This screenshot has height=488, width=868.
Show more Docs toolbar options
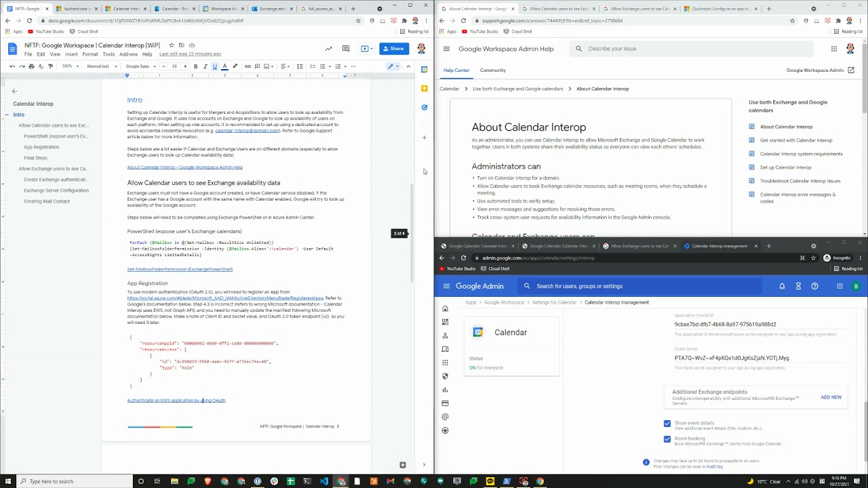pyautogui.click(x=353, y=66)
